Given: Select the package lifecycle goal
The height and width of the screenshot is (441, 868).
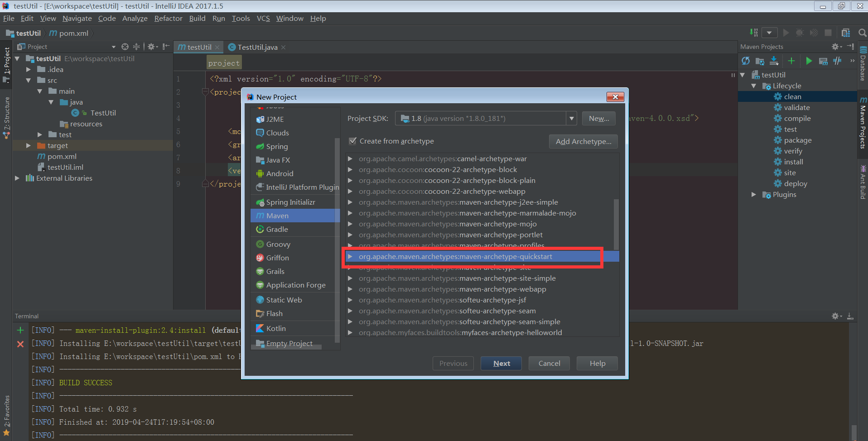Looking at the screenshot, I should pyautogui.click(x=798, y=140).
